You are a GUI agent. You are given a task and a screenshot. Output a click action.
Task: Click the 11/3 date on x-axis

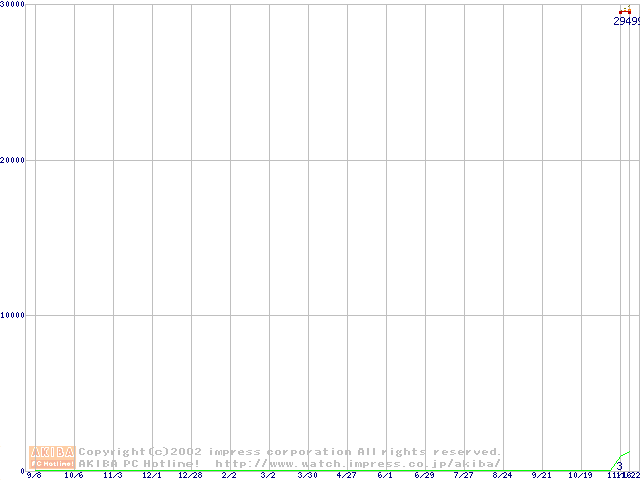point(113,475)
